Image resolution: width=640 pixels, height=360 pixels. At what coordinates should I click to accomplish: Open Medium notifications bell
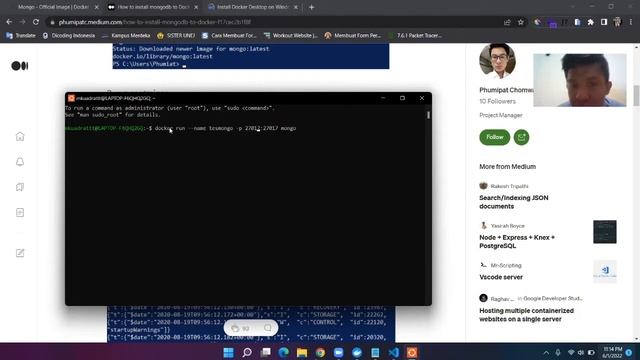pos(20,162)
